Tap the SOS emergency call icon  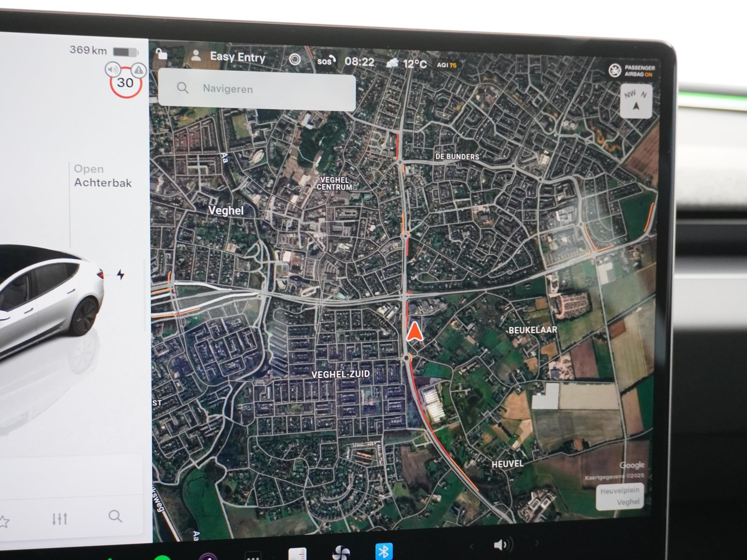click(x=326, y=61)
